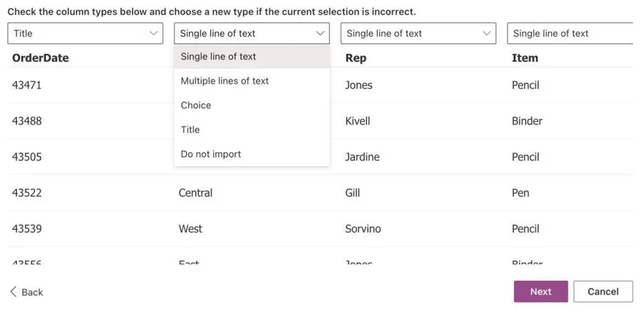Screen dimensions: 644x318
Task: Click the Cancel button
Action: click(x=602, y=291)
